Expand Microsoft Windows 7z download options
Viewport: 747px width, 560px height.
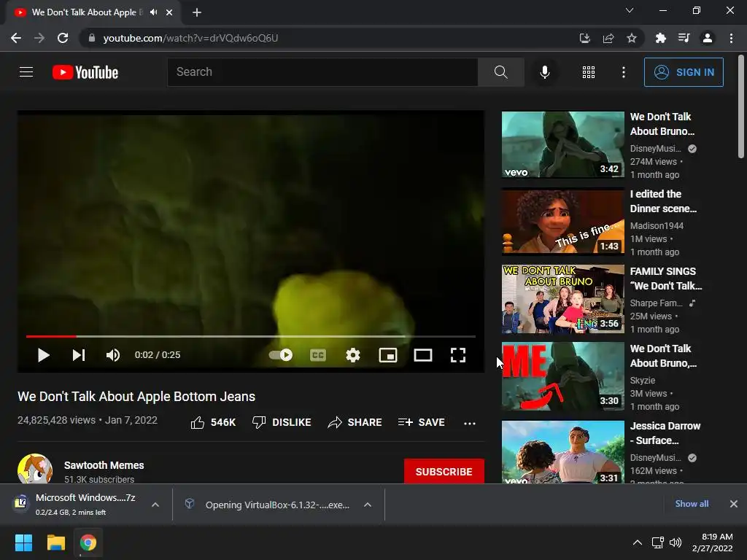[155, 505]
